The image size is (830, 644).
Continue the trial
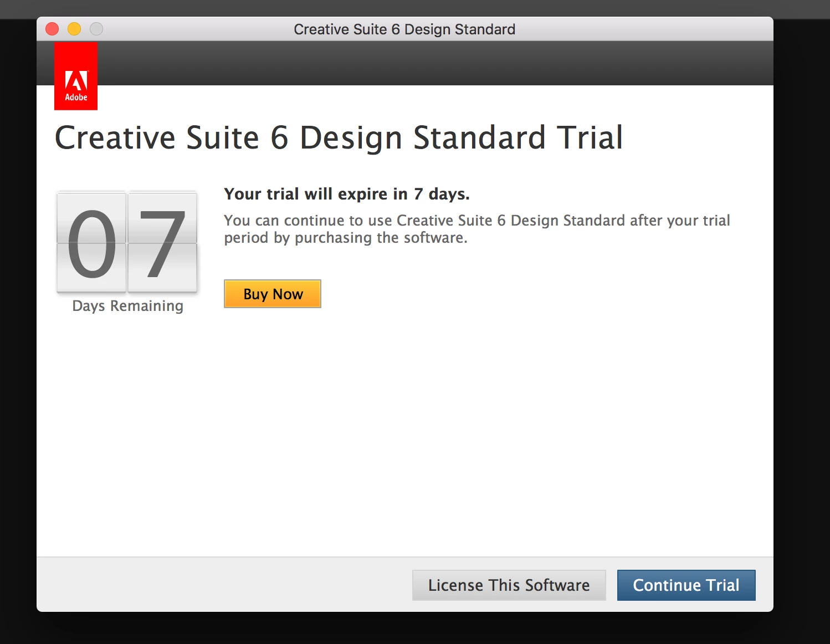[x=686, y=585]
